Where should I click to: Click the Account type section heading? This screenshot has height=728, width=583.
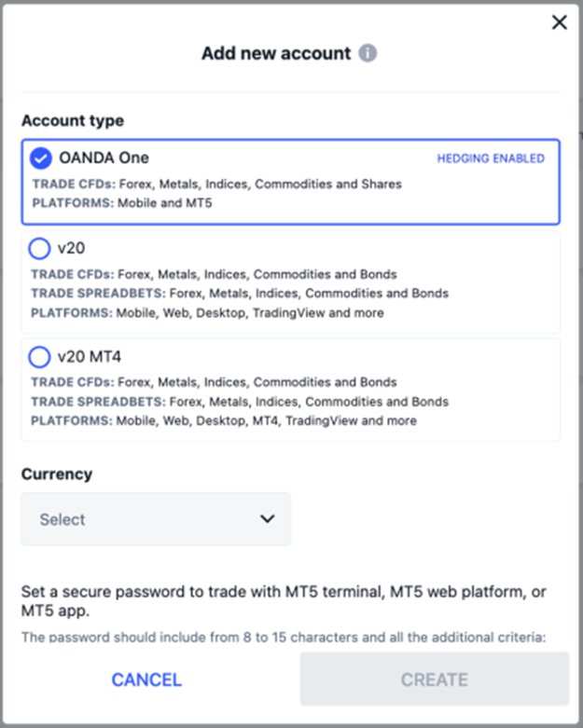(73, 120)
